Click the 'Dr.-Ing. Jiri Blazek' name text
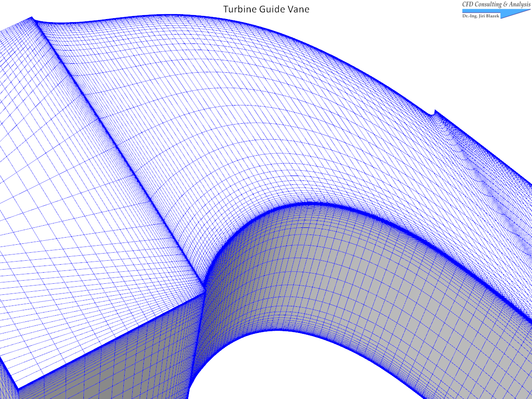Viewport: 532px width, 399px height. click(x=481, y=16)
